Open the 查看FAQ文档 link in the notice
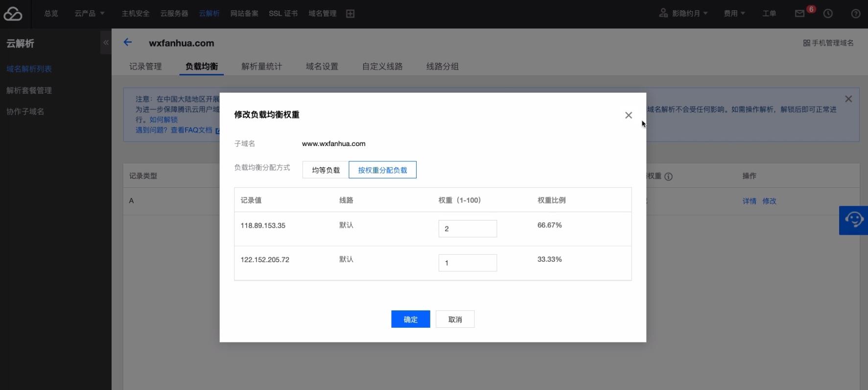Image resolution: width=868 pixels, height=390 pixels. pyautogui.click(x=191, y=130)
